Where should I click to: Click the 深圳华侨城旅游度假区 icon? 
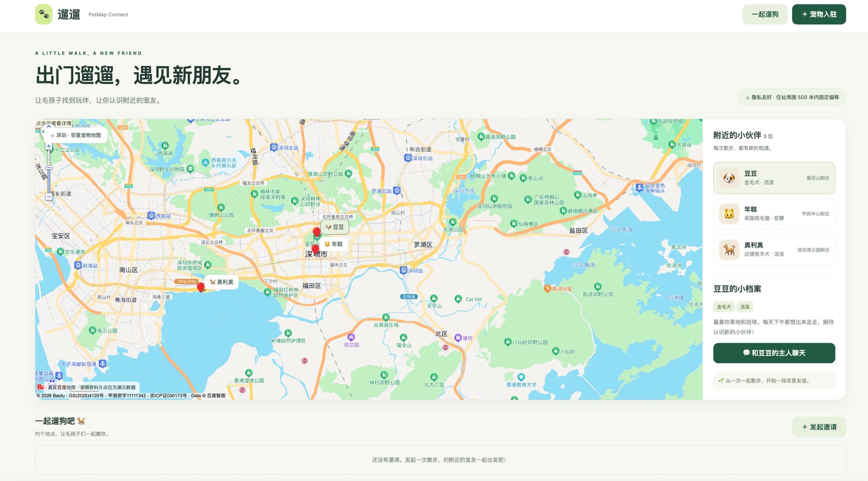point(208,265)
